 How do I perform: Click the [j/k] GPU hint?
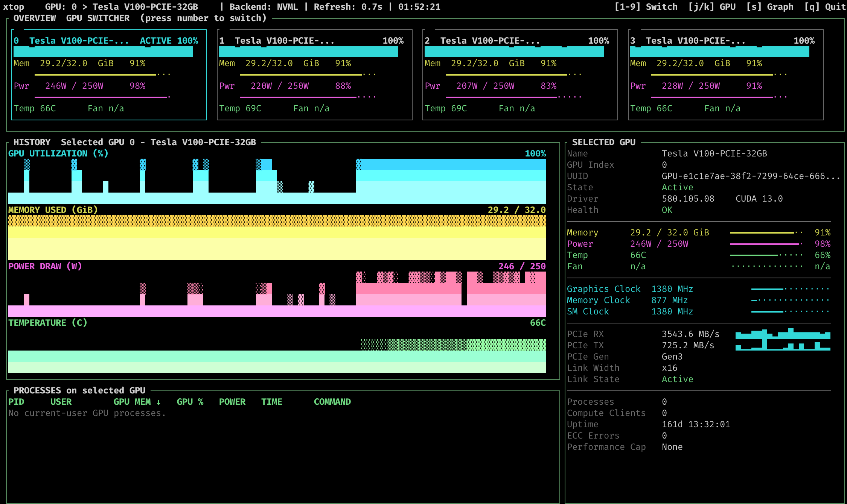(712, 7)
